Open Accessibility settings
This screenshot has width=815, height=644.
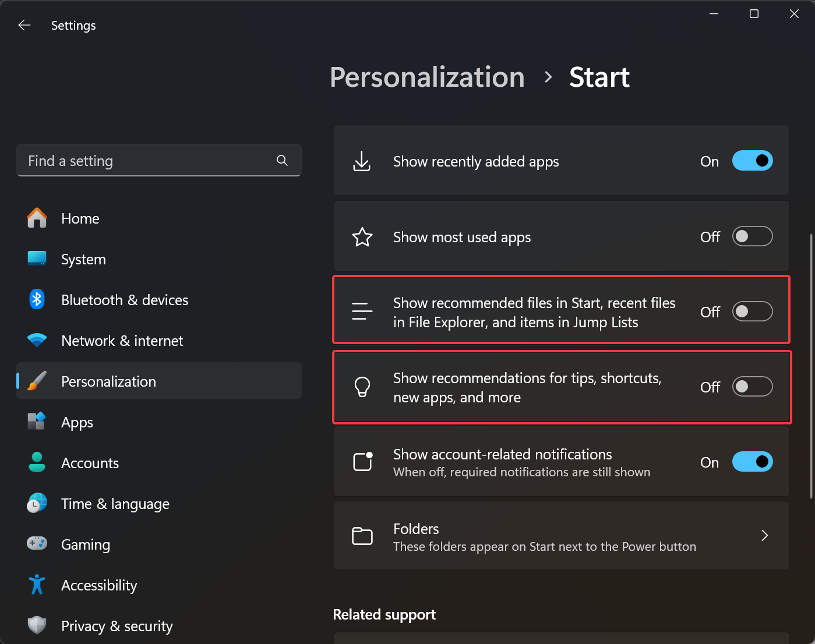[159, 585]
